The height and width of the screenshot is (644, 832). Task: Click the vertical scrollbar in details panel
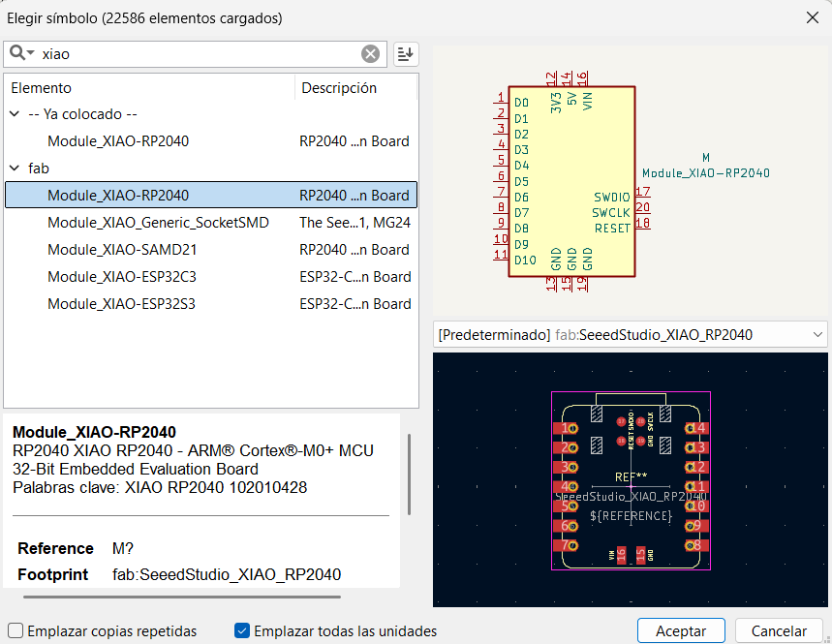tap(409, 475)
